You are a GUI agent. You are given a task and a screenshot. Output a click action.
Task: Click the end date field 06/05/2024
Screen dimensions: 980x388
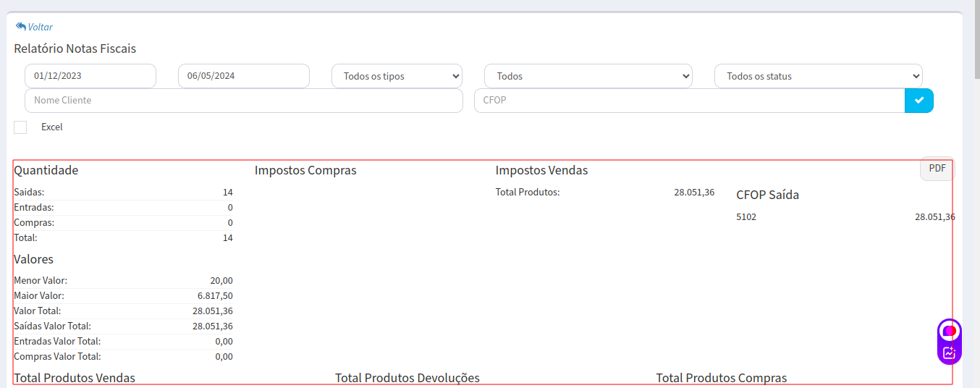click(x=243, y=76)
